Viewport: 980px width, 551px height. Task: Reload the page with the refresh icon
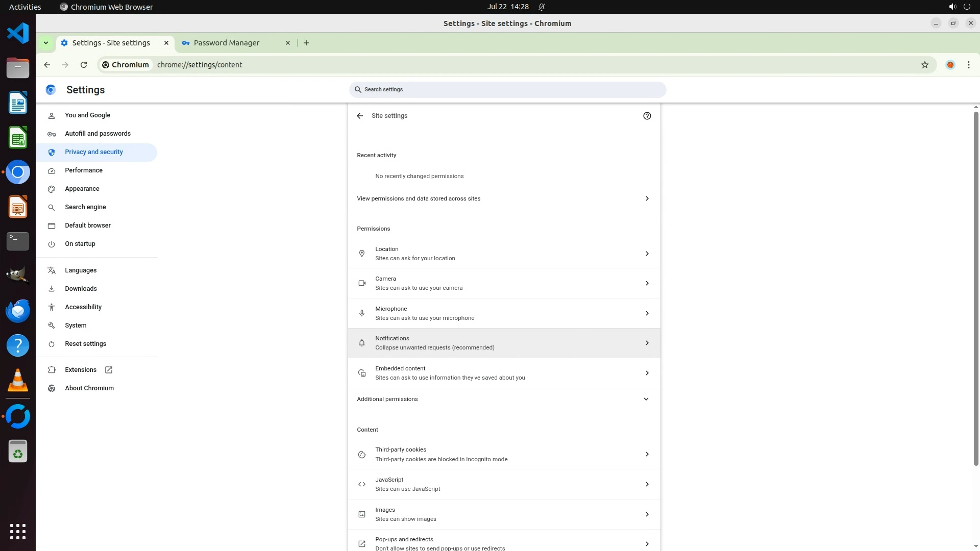click(84, 65)
